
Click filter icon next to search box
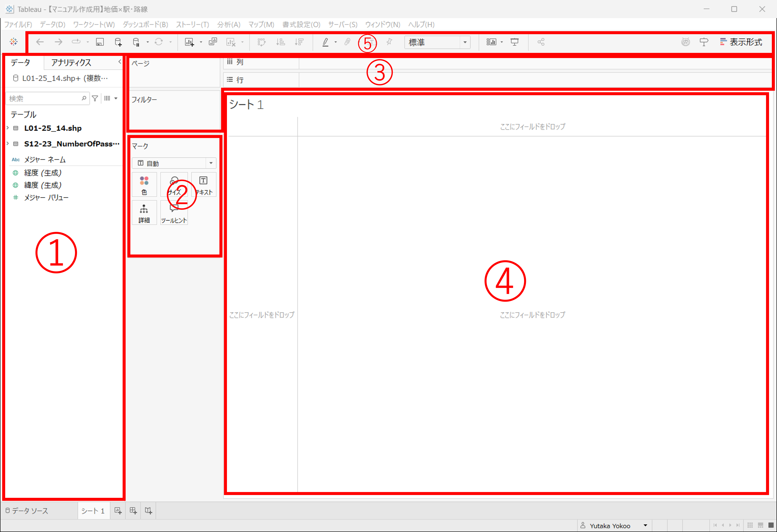click(95, 98)
